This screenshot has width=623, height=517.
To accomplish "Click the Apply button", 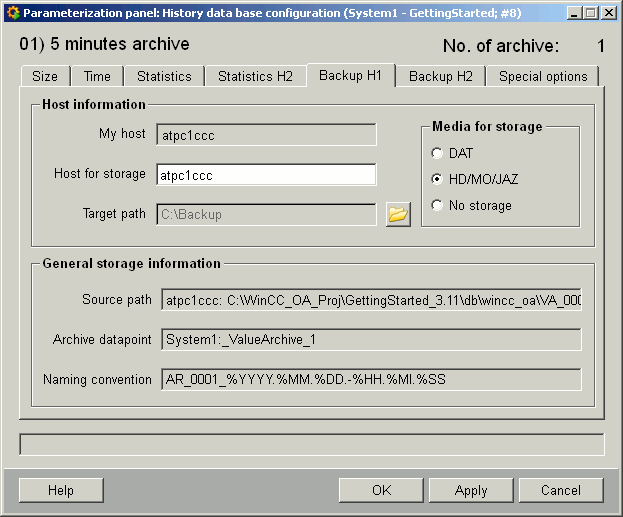I will pyautogui.click(x=471, y=490).
